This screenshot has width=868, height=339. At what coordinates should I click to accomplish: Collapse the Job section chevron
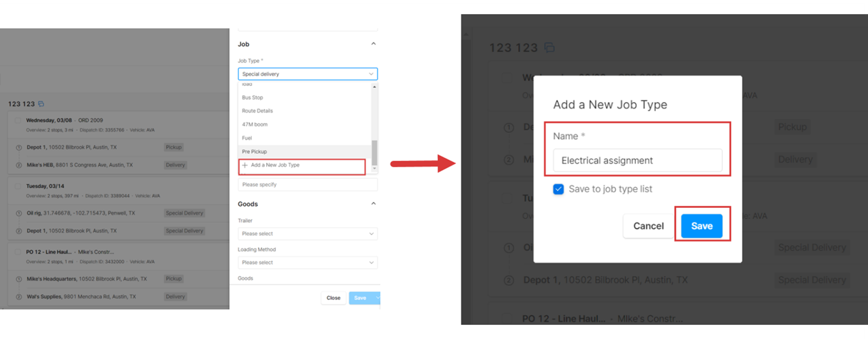pos(374,44)
